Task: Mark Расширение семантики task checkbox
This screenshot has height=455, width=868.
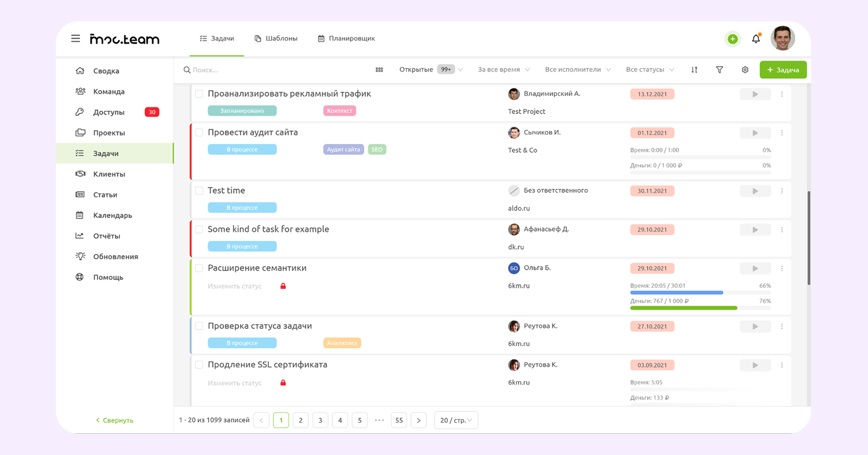Action: tap(199, 268)
